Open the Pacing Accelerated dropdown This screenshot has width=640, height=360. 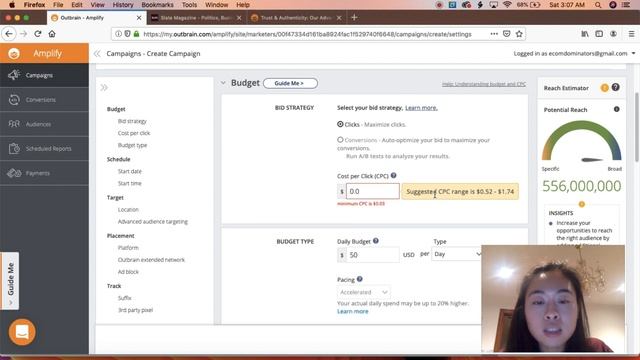click(x=364, y=292)
